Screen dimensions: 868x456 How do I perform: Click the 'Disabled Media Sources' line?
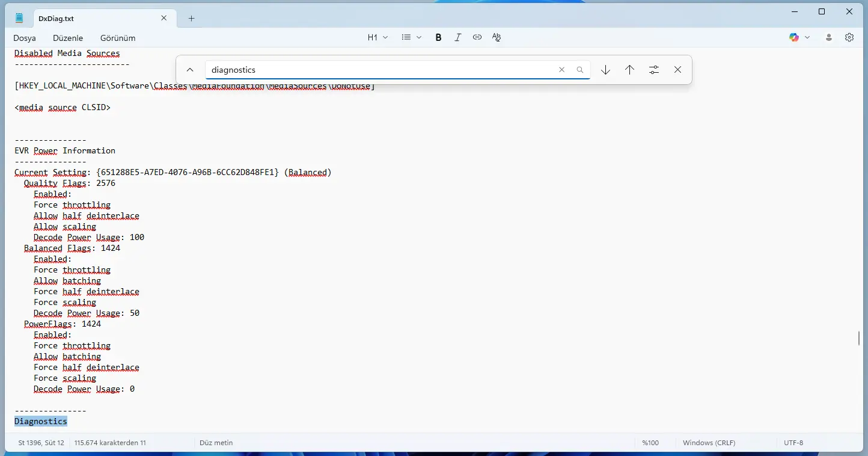(67, 54)
